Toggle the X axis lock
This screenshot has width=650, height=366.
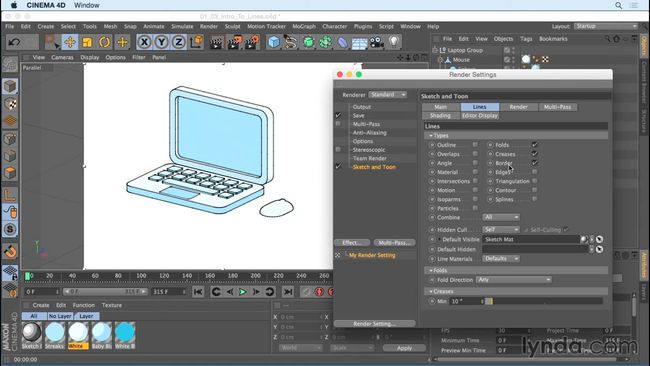tap(144, 42)
